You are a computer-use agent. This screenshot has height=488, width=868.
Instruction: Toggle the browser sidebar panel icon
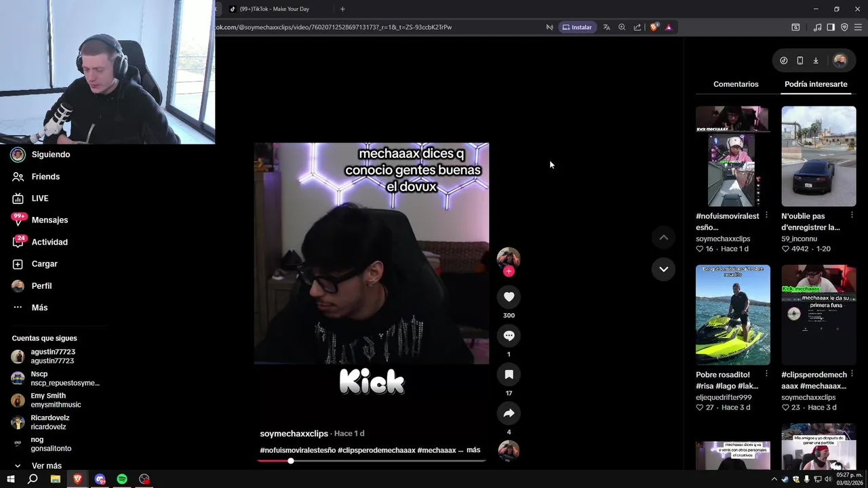(831, 27)
